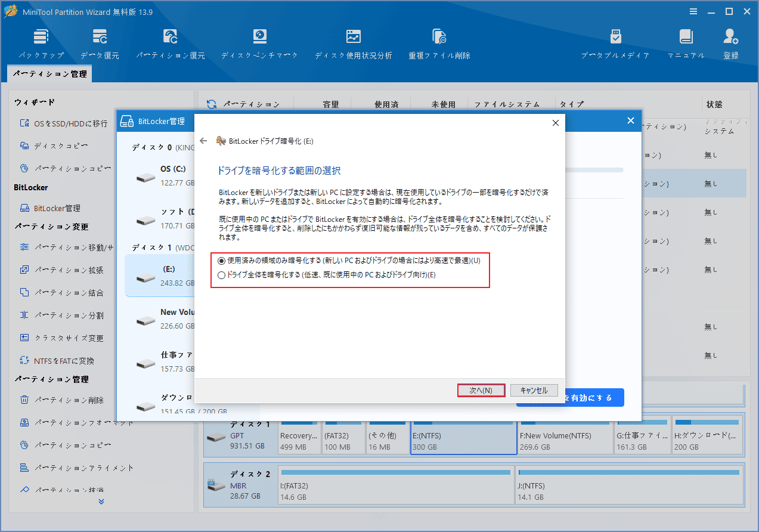
Task: Open BitLocker管理 in sidebar
Action: (x=51, y=208)
